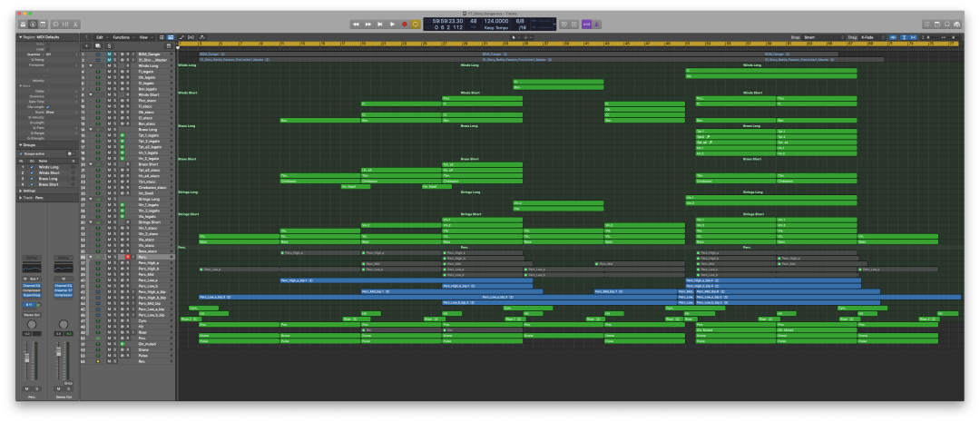Open the List Editors button at top right

click(x=926, y=24)
